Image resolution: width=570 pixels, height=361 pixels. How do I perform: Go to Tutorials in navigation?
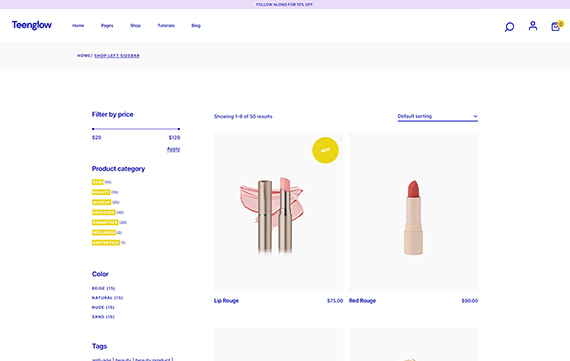click(166, 25)
